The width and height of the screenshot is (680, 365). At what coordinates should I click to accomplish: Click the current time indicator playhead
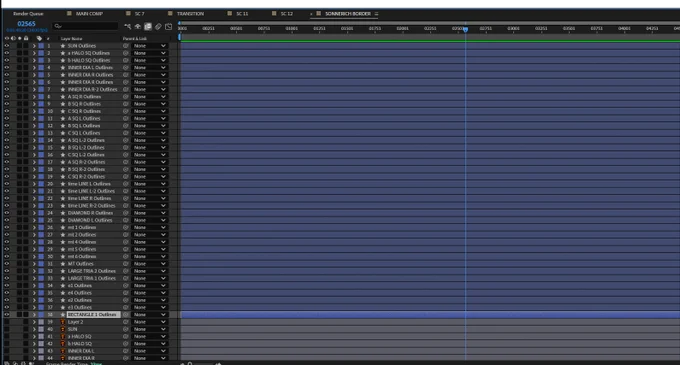pos(465,29)
